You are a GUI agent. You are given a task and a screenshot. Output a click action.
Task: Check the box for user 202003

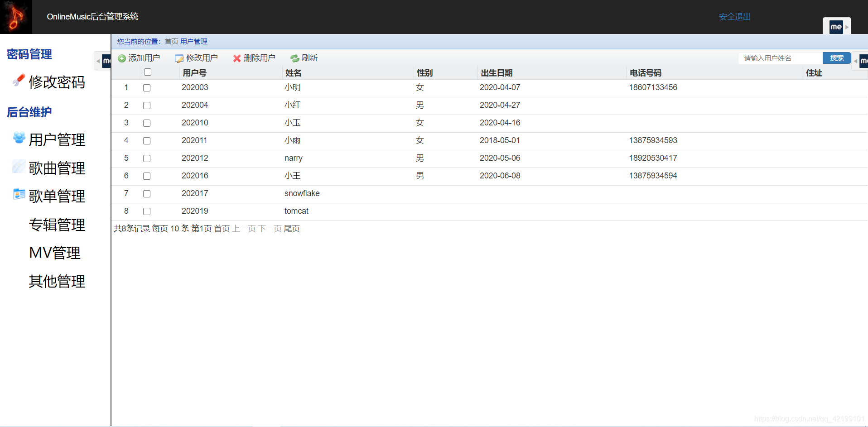click(x=147, y=88)
